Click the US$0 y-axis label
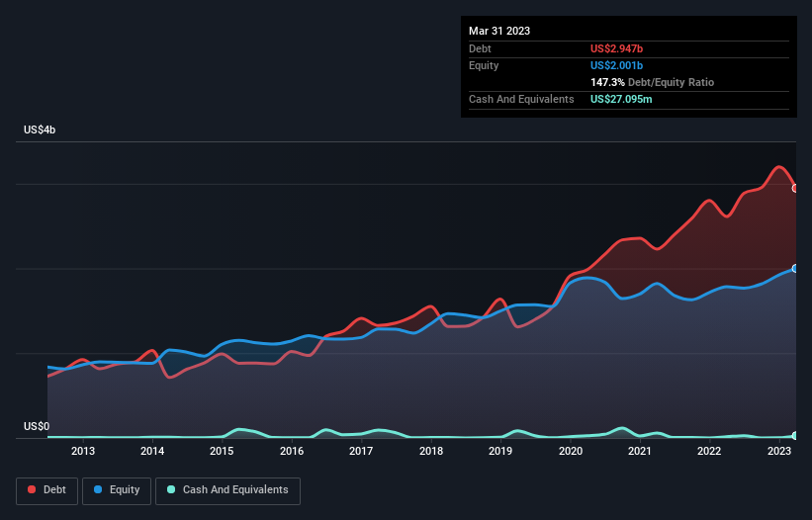This screenshot has width=812, height=520. pos(37,426)
